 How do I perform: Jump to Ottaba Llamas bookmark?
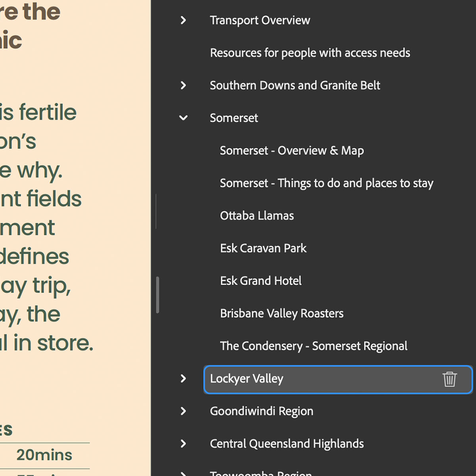257,216
